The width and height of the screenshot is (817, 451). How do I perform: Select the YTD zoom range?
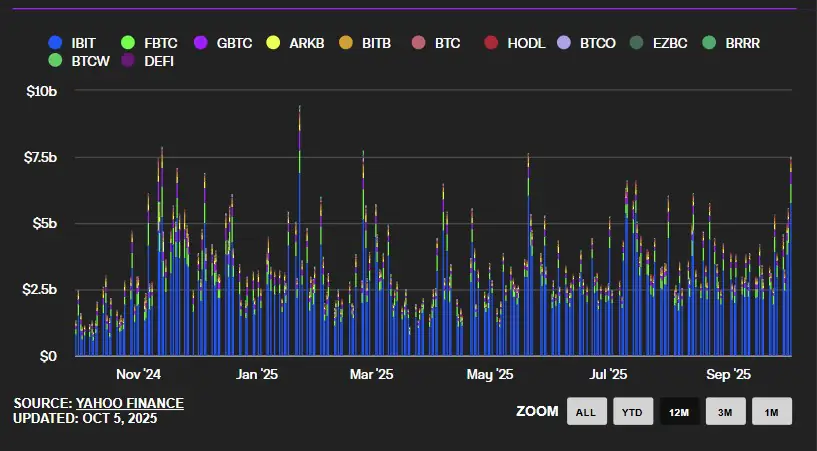pyautogui.click(x=632, y=411)
